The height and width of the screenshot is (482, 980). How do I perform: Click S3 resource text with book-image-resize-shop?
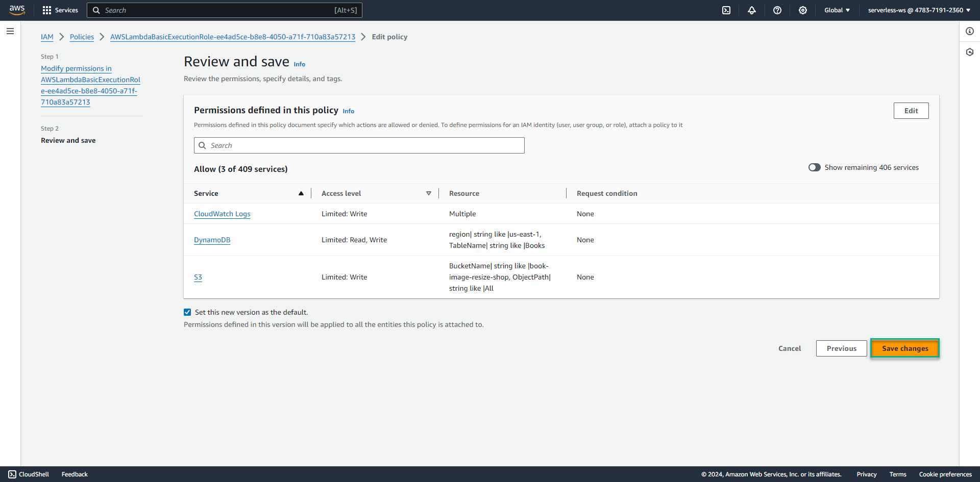[500, 277]
